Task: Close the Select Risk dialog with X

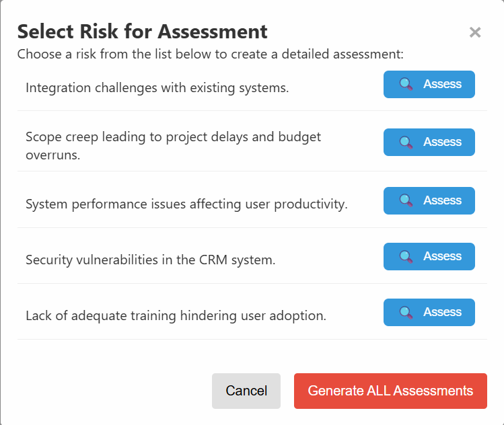Action: coord(475,32)
